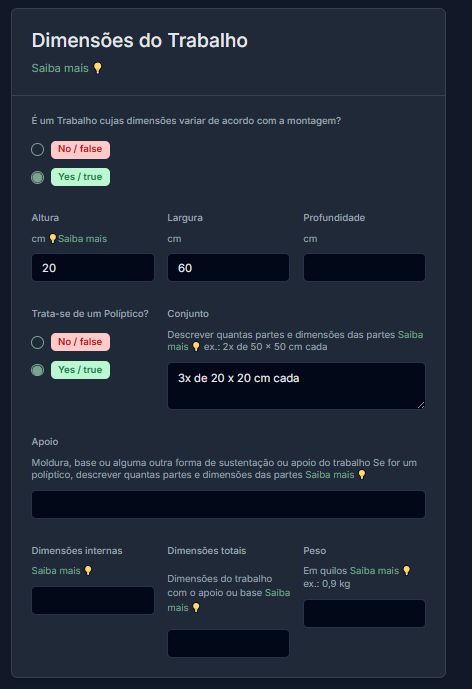The width and height of the screenshot is (472, 689).
Task: Select Yes / true for variable dimensions
Action: coord(37,177)
